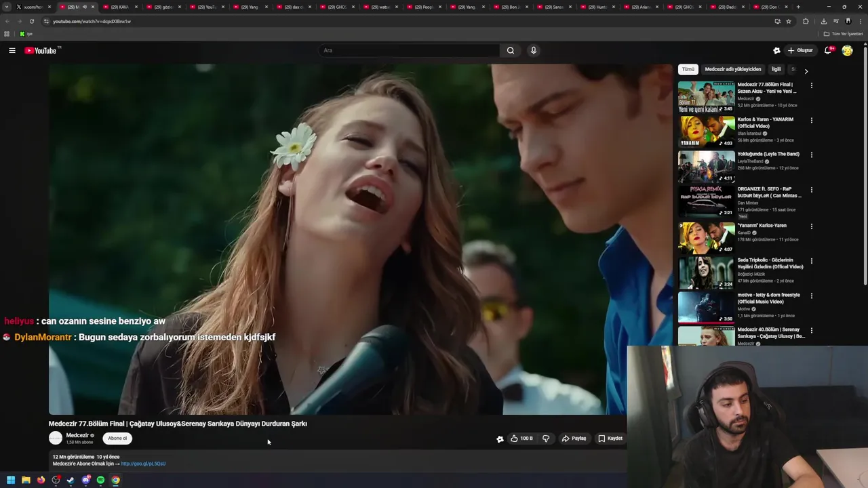This screenshot has width=868, height=488.
Task: Click the search magnifier button
Action: pyautogui.click(x=511, y=50)
